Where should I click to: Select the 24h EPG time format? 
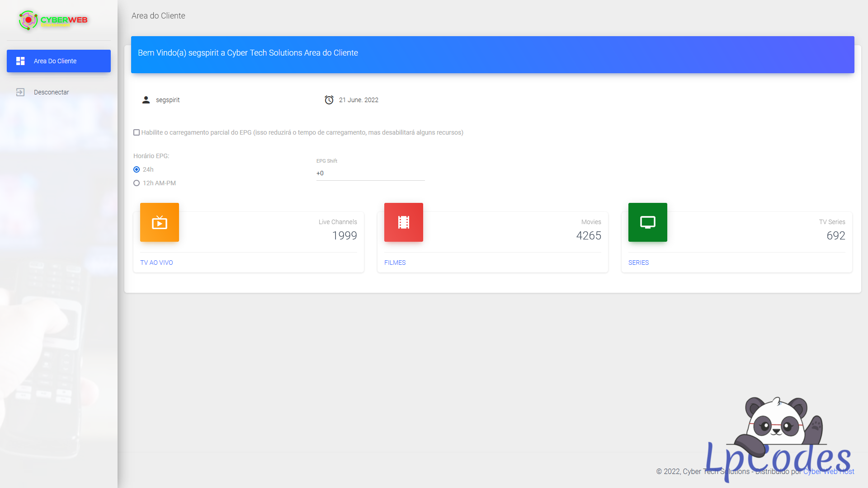pos(137,169)
